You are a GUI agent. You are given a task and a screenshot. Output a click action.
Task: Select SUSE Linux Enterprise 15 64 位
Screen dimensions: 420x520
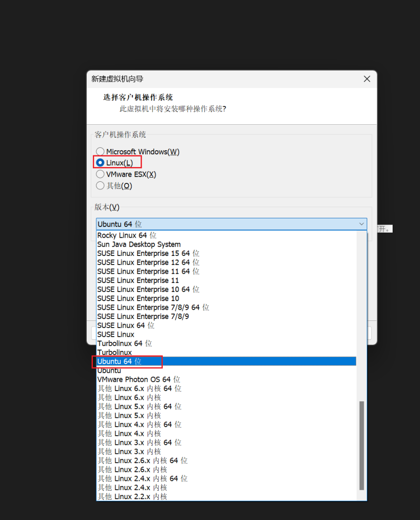[x=148, y=253]
